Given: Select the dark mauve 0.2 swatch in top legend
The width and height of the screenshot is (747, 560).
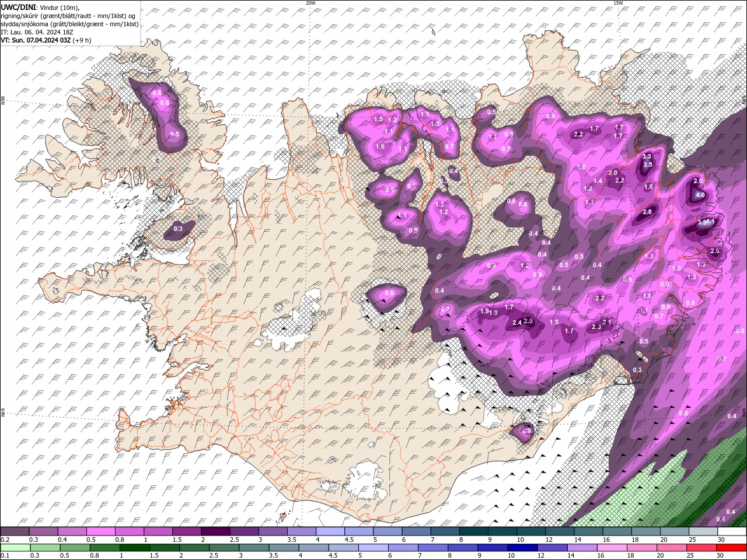Looking at the screenshot, I should click(x=15, y=531).
